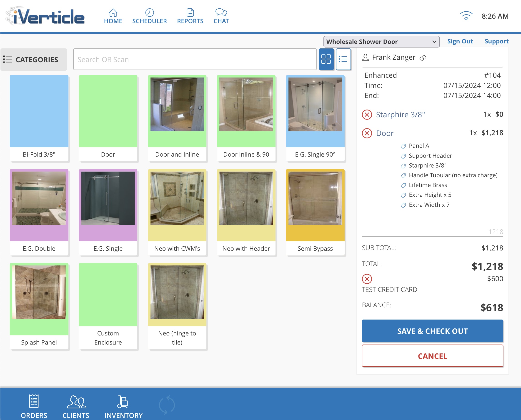Select Neo with Header product

point(246,212)
